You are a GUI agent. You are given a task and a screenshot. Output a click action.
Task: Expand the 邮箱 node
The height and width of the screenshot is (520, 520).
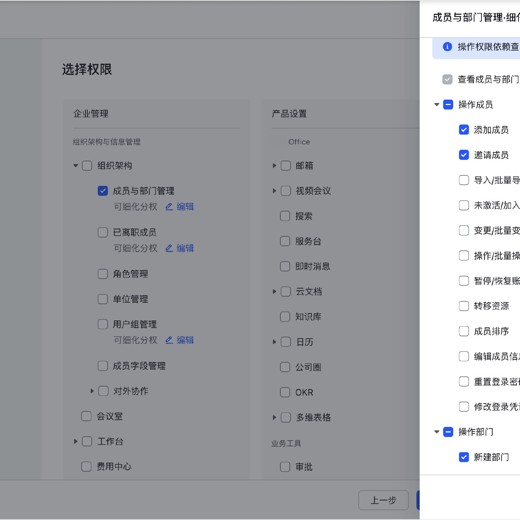[x=274, y=165]
